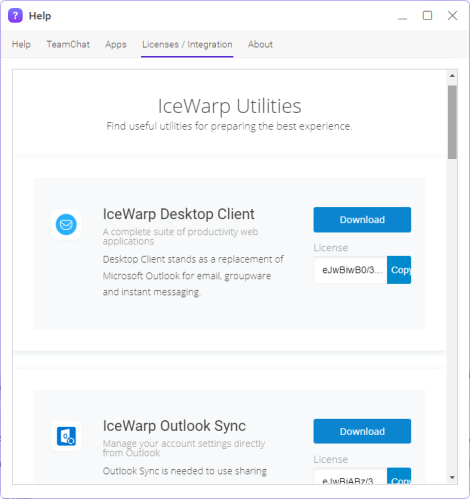Download IceWarp Outlook Sync
This screenshot has height=499, width=470.
362,431
